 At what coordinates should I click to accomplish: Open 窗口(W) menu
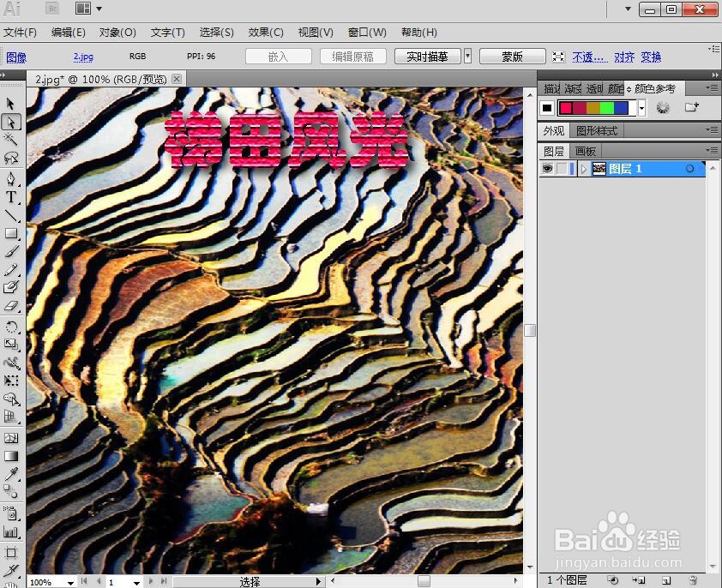pos(367,33)
